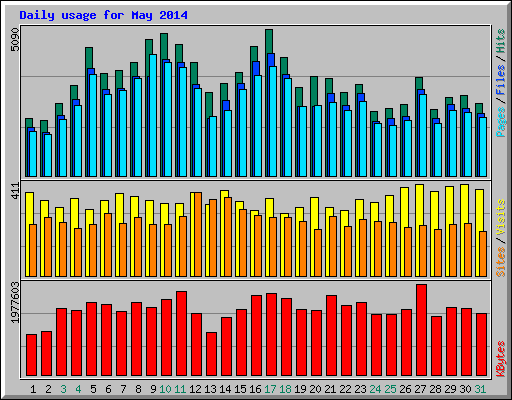Click day 6 on the x-axis
The width and height of the screenshot is (512, 400).
pos(108,389)
